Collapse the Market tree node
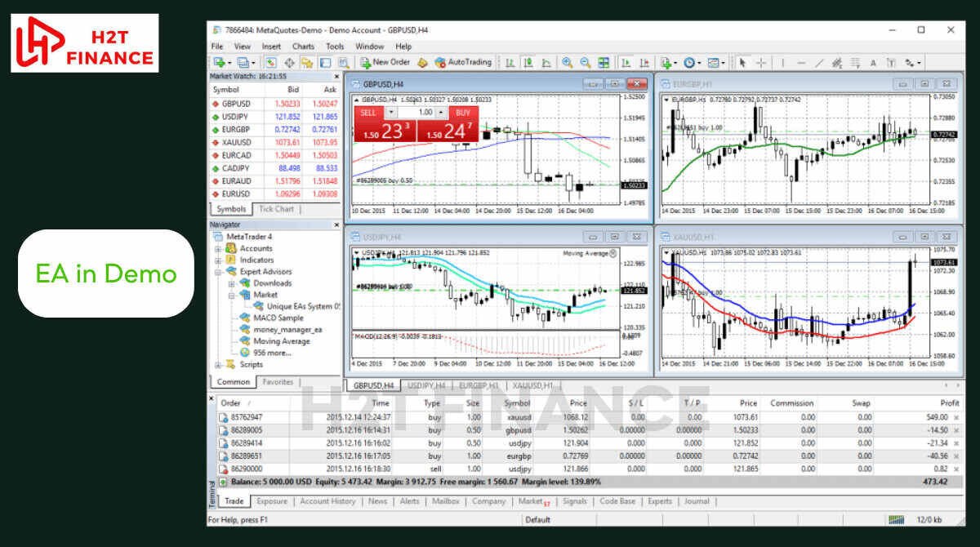 pos(232,295)
